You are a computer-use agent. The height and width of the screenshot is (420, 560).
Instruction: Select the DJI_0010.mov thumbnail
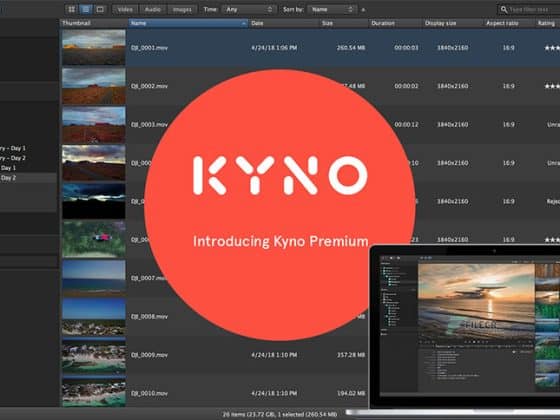click(x=94, y=393)
